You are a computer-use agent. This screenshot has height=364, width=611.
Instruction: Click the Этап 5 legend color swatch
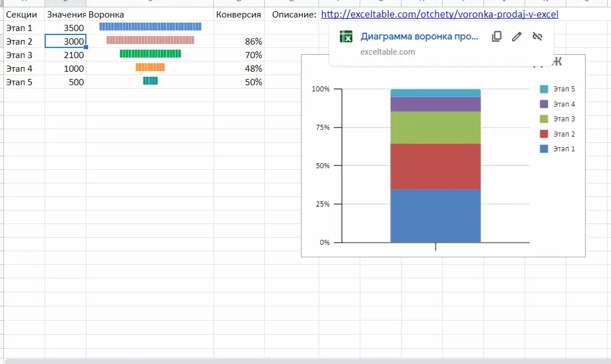[x=544, y=89]
